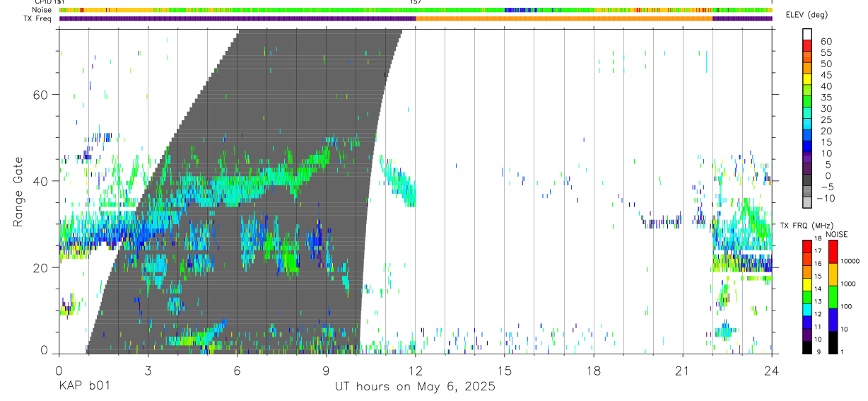Click the x-axis tick label "15"

[505, 370]
